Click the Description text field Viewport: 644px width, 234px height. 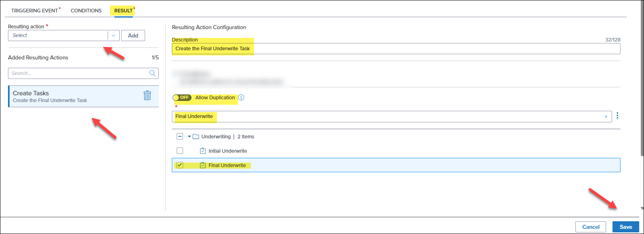click(396, 49)
